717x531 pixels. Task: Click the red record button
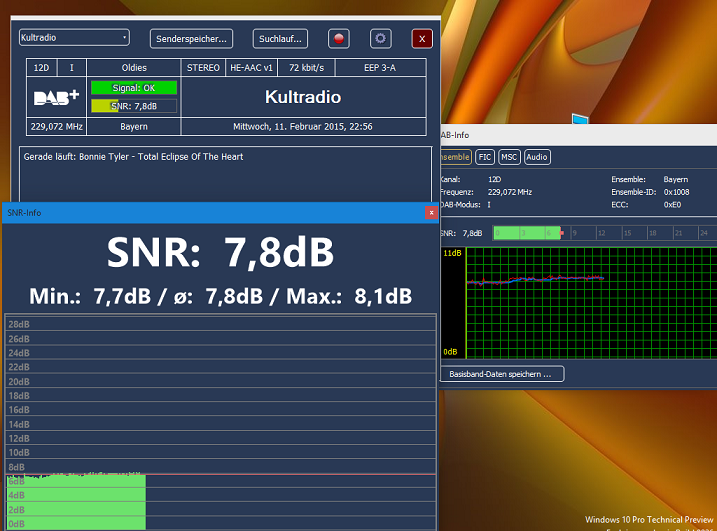(340, 39)
